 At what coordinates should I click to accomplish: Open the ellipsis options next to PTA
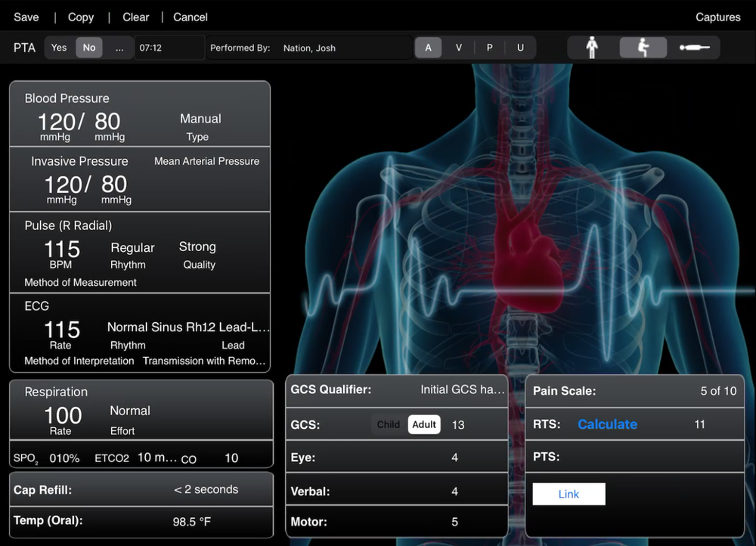[x=119, y=47]
